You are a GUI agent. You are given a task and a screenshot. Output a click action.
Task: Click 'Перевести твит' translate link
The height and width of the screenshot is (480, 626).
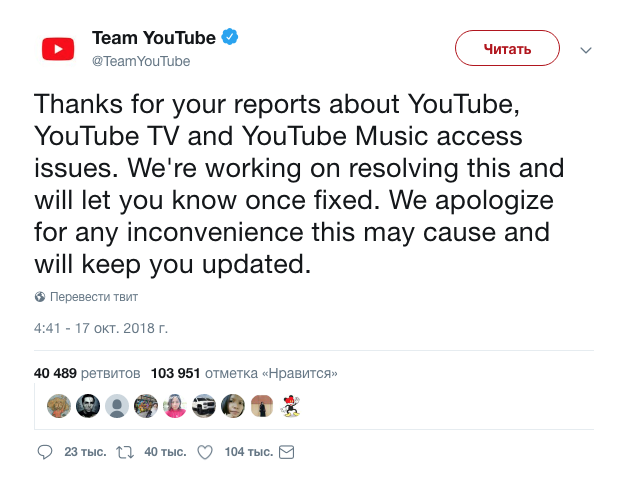tap(93, 297)
